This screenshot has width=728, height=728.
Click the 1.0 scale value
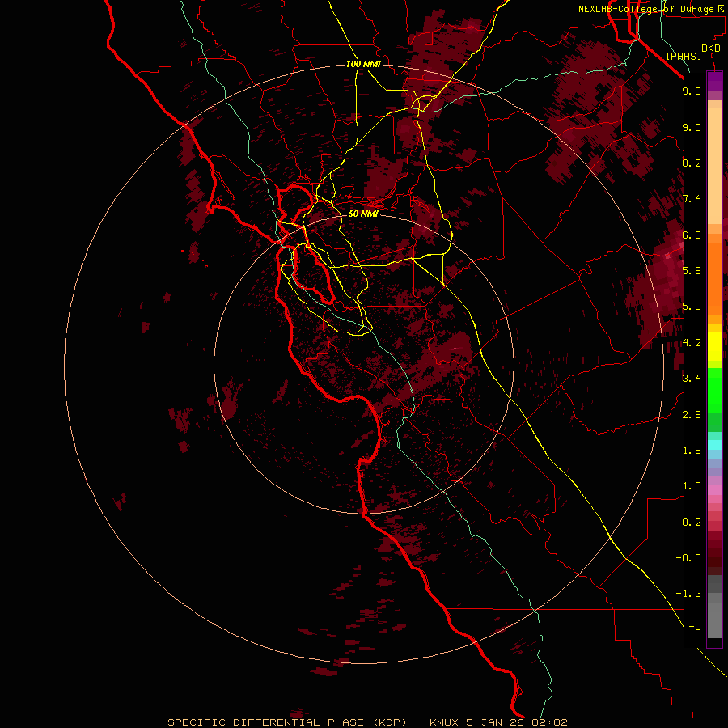pyautogui.click(x=692, y=486)
